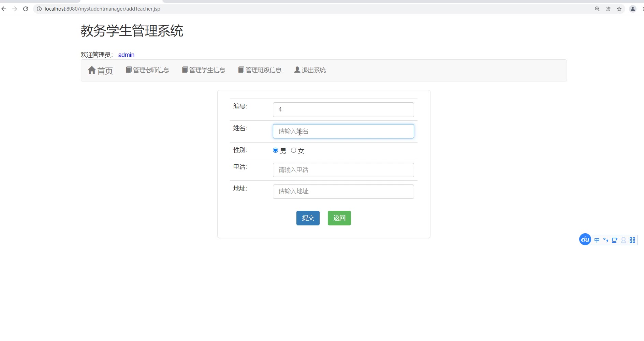The image size is (644, 341).
Task: Open IME soft keyboard icon
Action: (x=615, y=240)
